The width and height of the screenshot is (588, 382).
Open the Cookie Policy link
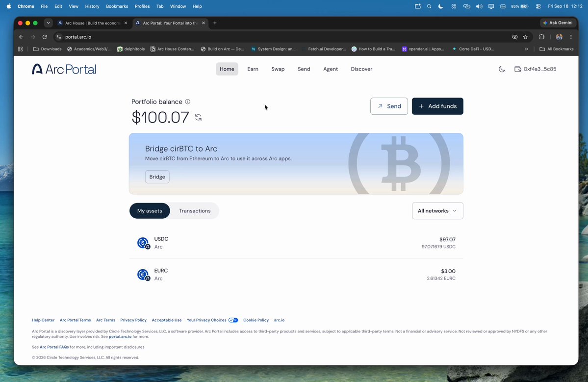(x=256, y=320)
